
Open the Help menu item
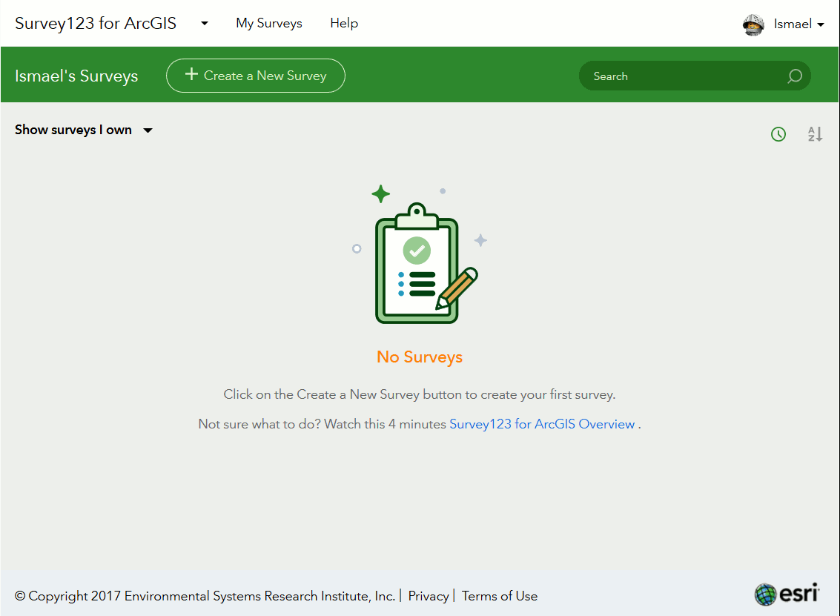(x=344, y=23)
